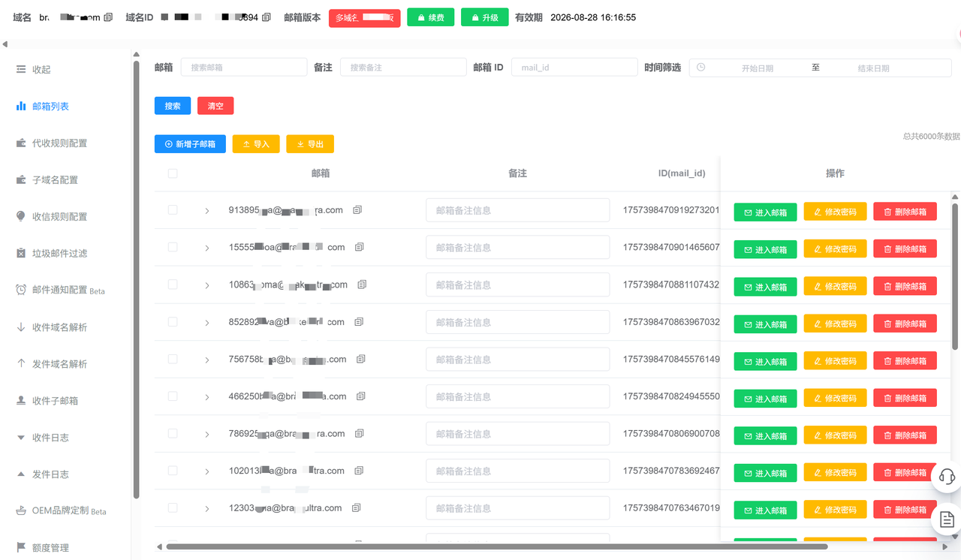Copy the domain ID using copy icon

267,17
